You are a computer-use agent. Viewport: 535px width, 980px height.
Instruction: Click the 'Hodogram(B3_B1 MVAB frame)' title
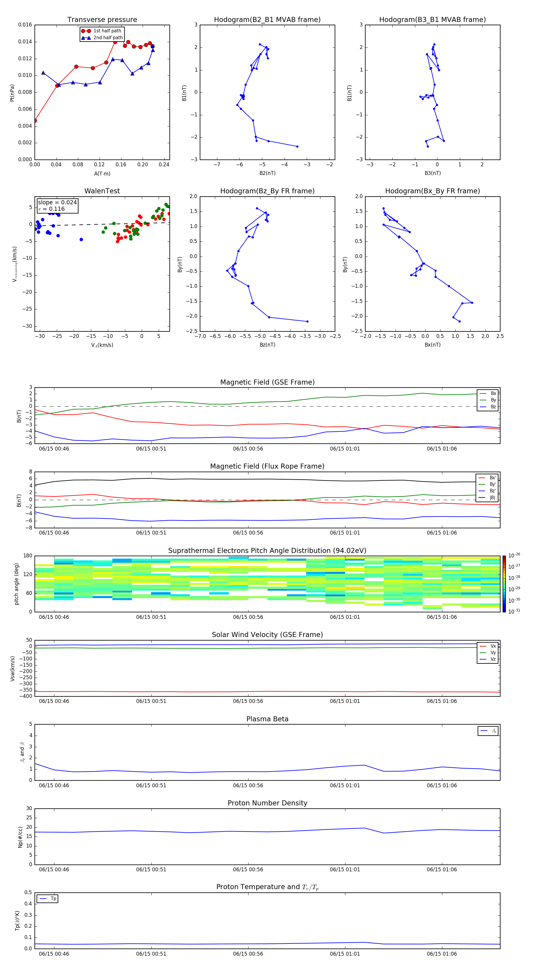tap(432, 20)
